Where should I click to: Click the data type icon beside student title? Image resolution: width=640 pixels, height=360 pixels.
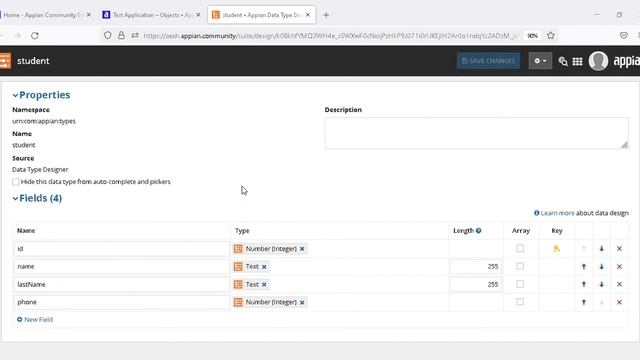point(5,61)
